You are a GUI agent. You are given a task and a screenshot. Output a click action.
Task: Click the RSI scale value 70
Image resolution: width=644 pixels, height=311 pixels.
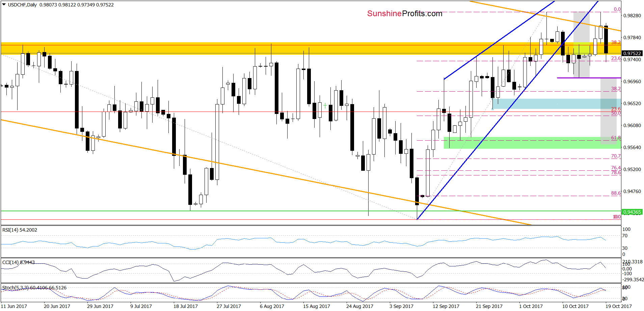625,236
